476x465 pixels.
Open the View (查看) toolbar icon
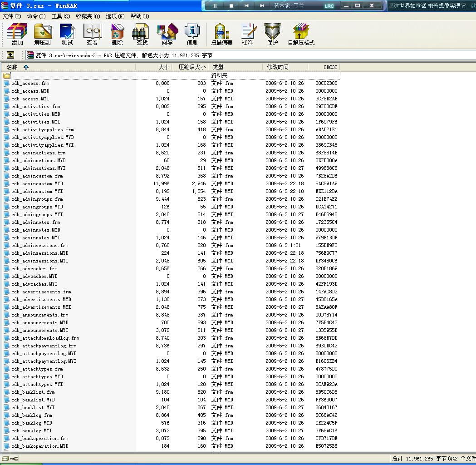pos(92,34)
